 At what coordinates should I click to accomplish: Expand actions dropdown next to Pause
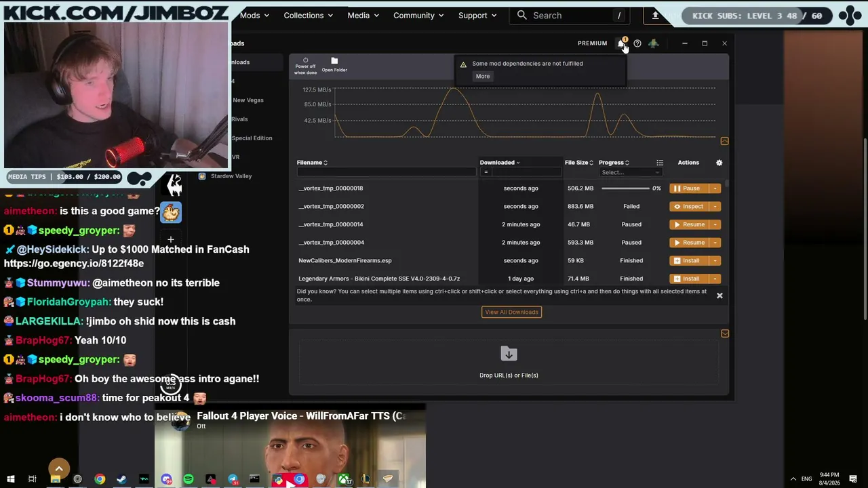point(715,188)
